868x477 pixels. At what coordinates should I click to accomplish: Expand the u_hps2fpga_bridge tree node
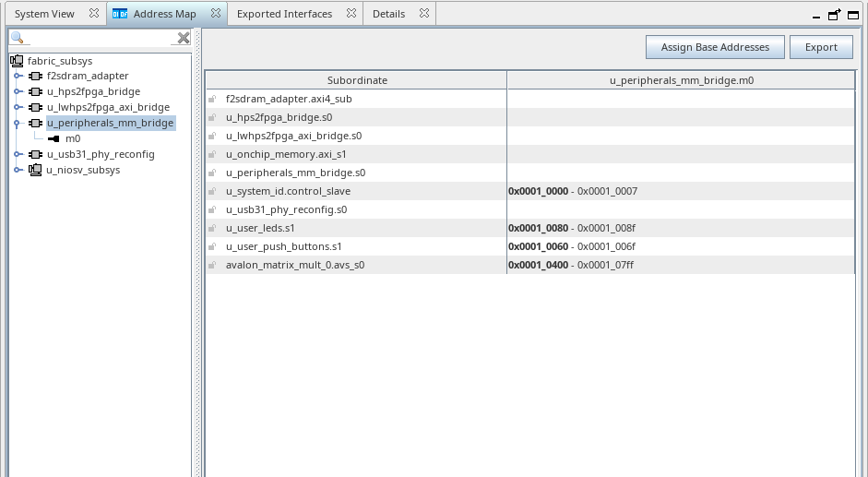tap(18, 91)
